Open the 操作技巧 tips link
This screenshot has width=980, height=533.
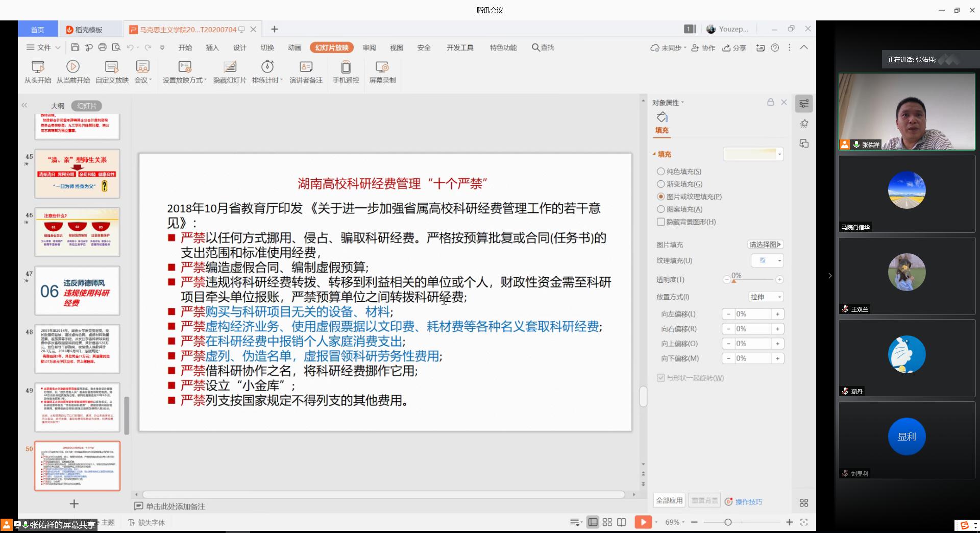pyautogui.click(x=748, y=502)
